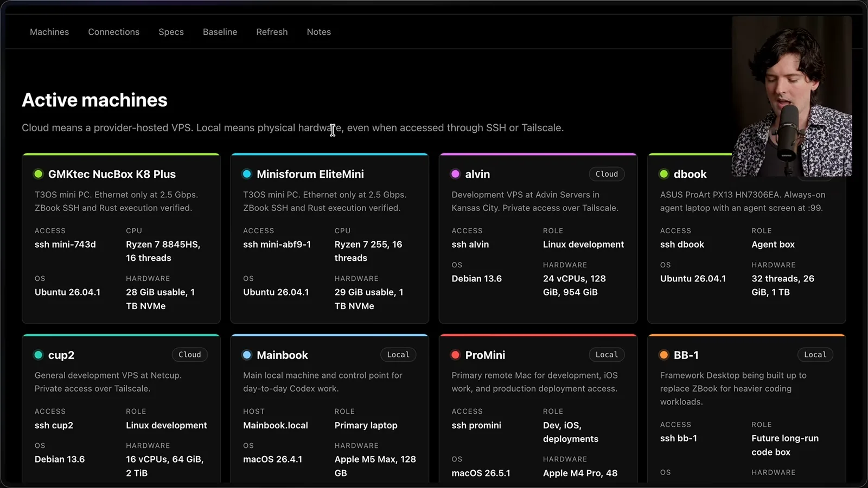Viewport: 868px width, 488px height.
Task: Go to the Baseline tab
Action: pyautogui.click(x=220, y=32)
